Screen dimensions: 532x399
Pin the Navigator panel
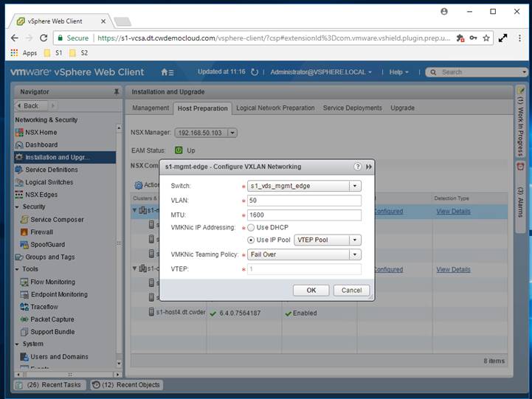pyautogui.click(x=117, y=92)
